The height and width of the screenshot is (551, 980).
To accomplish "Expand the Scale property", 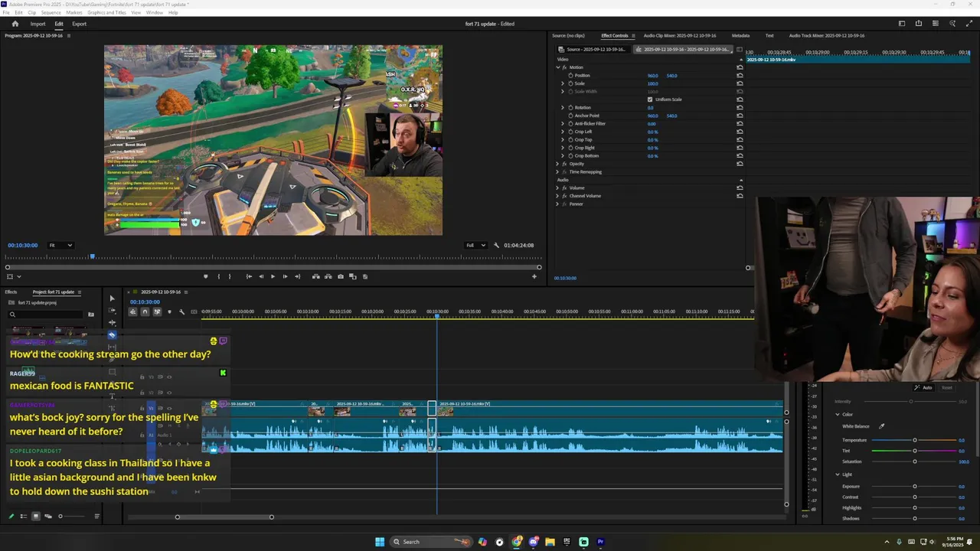I will [x=563, y=83].
